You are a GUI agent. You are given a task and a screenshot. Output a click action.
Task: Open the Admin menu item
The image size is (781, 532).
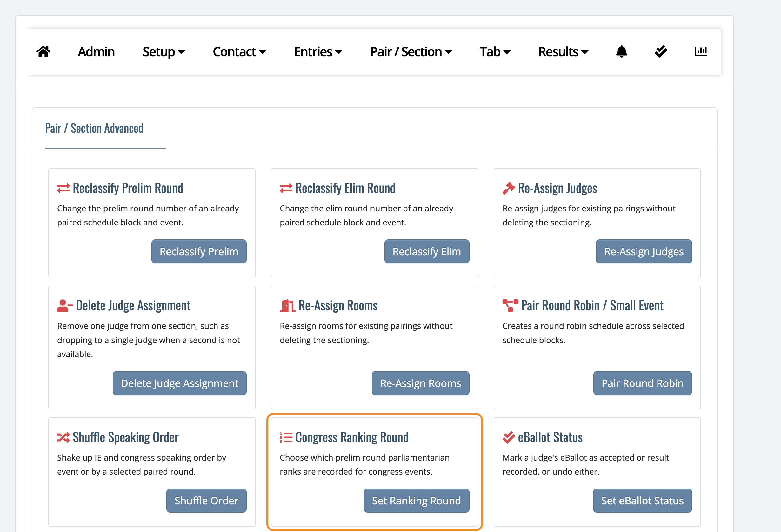tap(96, 52)
